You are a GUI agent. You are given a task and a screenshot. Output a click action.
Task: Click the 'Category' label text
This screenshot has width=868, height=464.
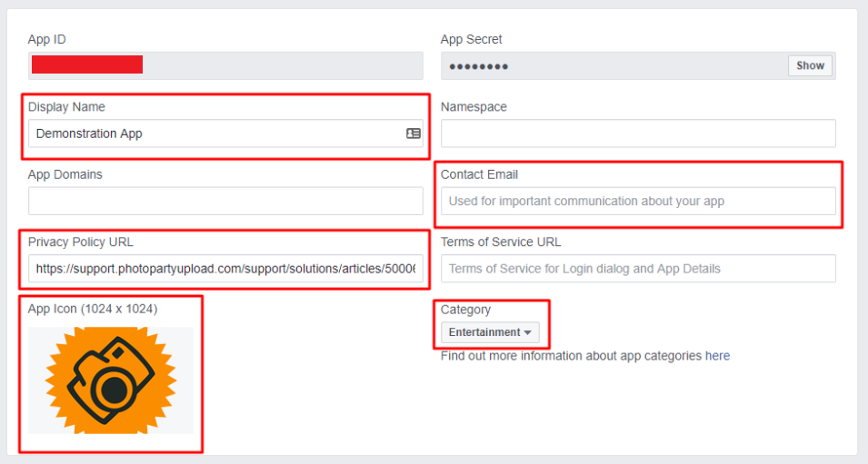(465, 310)
